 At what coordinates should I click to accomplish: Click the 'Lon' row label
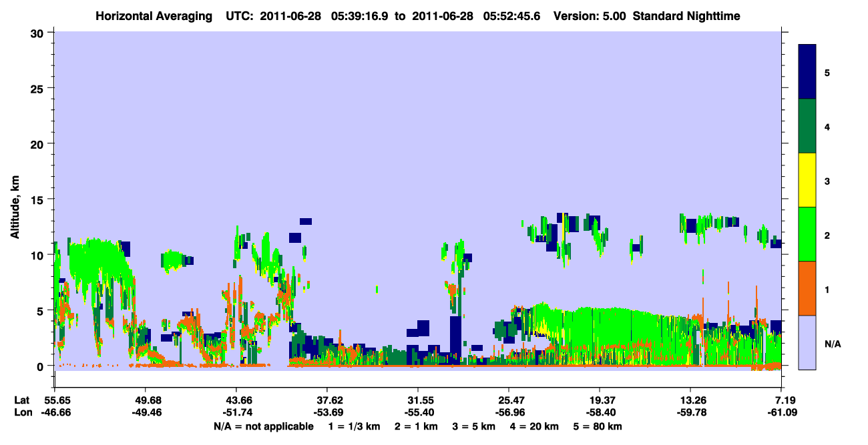pos(23,412)
